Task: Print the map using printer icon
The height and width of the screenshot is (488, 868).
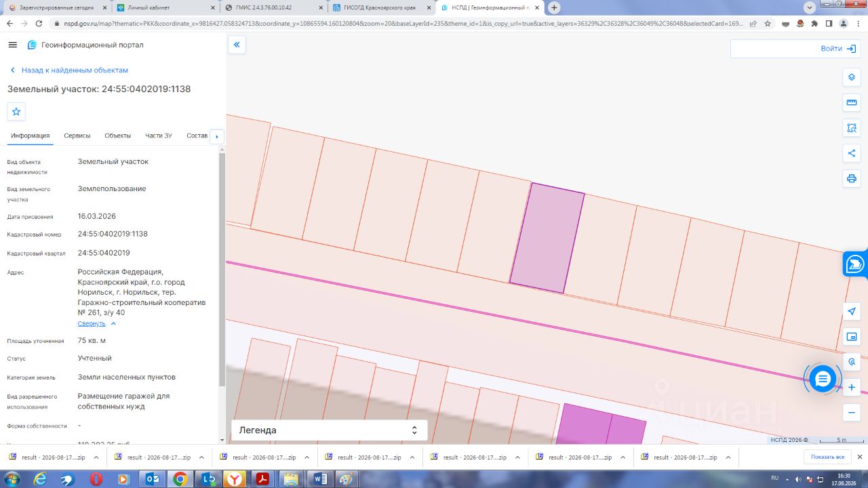Action: 852,179
